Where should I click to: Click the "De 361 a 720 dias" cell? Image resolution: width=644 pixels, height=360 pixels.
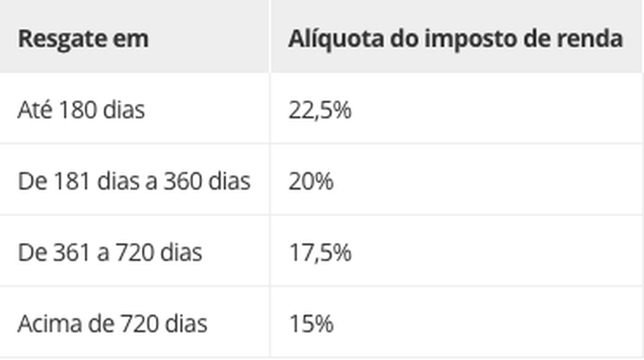110,253
